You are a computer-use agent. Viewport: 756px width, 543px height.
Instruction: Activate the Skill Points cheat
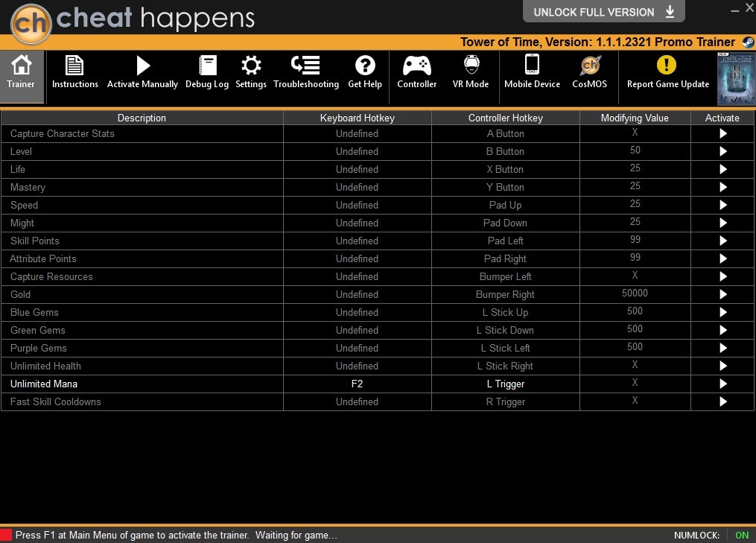point(722,241)
